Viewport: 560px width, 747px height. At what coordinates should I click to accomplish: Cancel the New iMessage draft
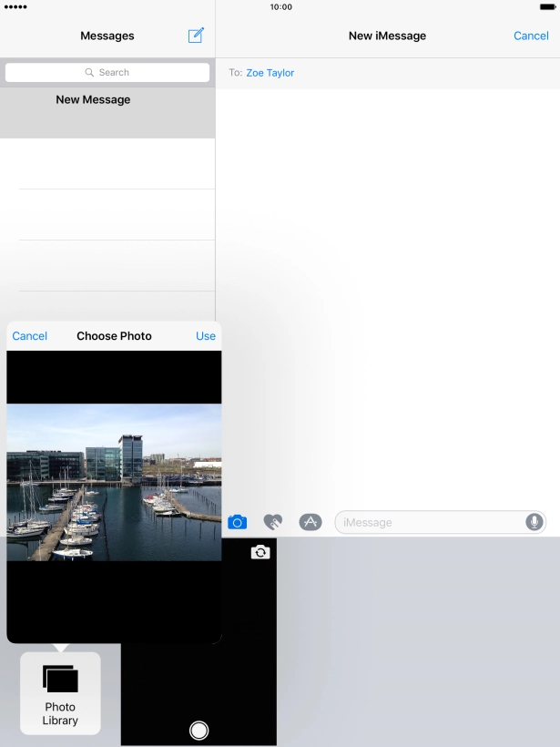coord(531,36)
